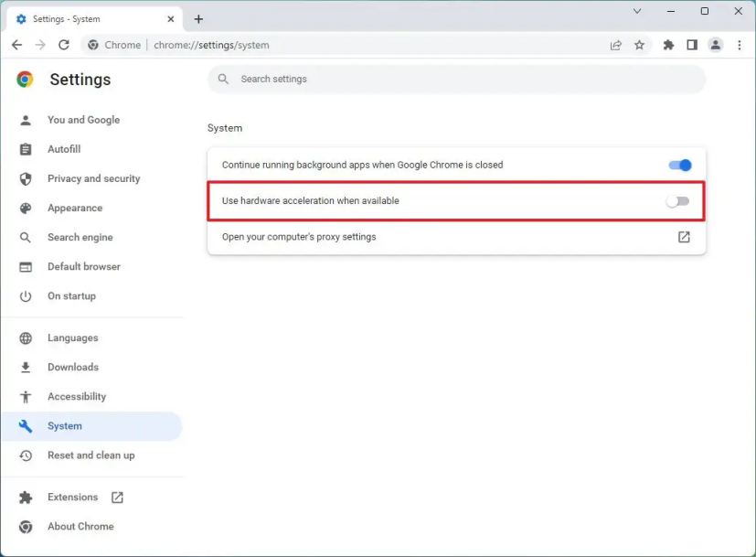
Task: Click the external link icon next to Extensions
Action: (x=117, y=498)
